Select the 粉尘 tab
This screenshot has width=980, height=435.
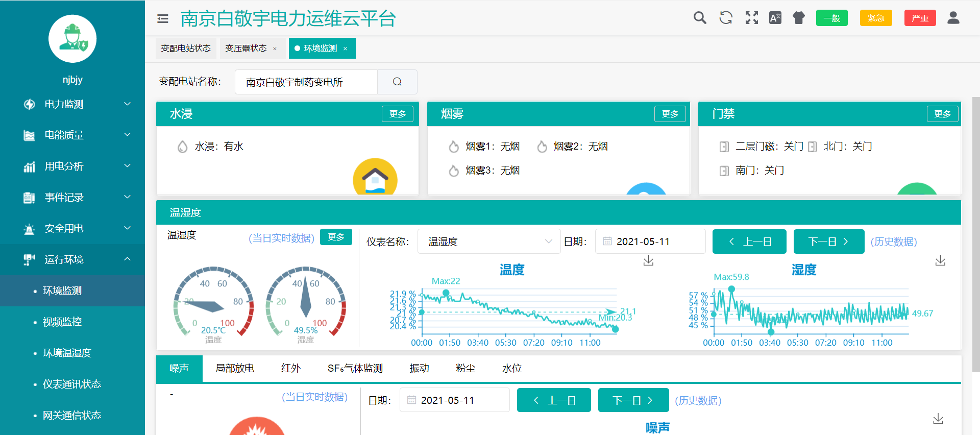tap(465, 369)
